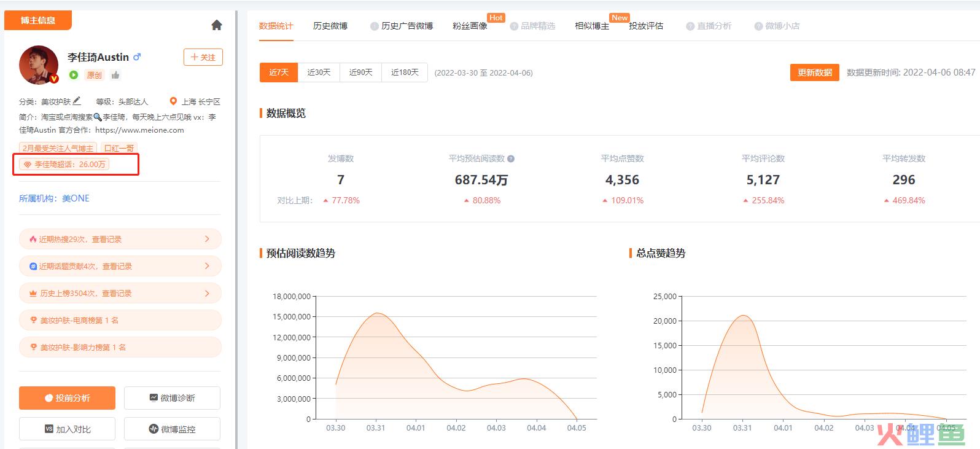Click the 更新数据 button
The width and height of the screenshot is (980, 449).
tap(814, 72)
